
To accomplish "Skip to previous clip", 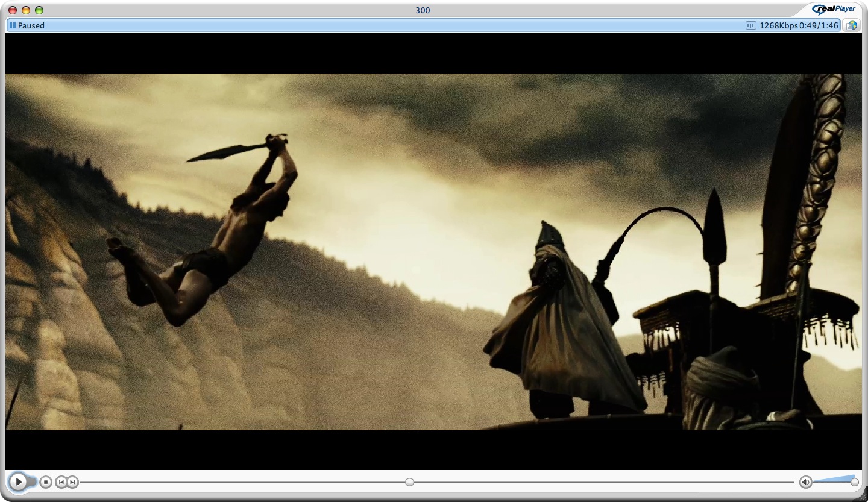I will (61, 482).
